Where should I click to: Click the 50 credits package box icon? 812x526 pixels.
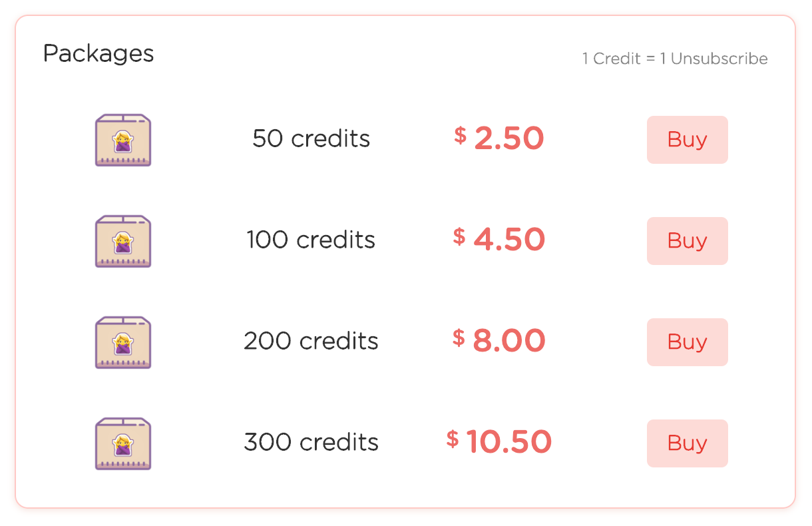pos(123,140)
